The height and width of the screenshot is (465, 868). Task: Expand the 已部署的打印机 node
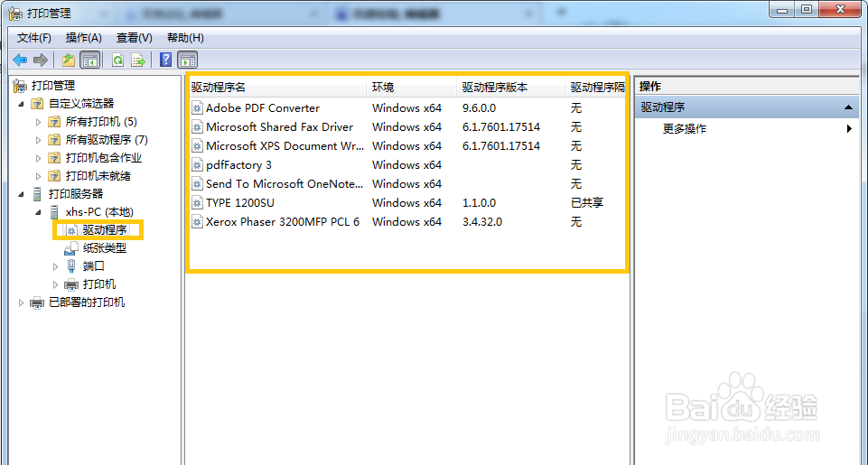21,302
